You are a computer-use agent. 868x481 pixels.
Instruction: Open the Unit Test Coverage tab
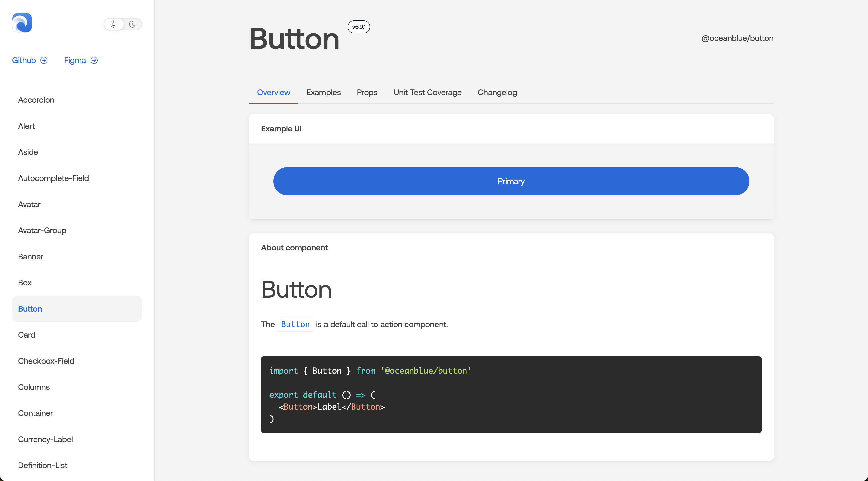click(x=427, y=92)
